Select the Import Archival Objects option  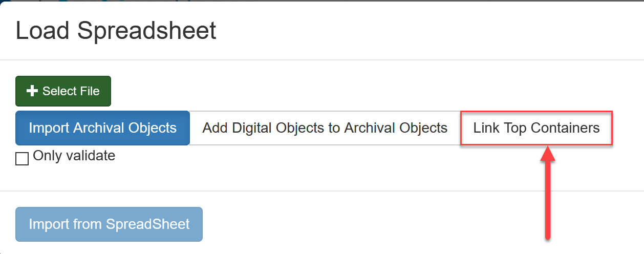(x=102, y=128)
